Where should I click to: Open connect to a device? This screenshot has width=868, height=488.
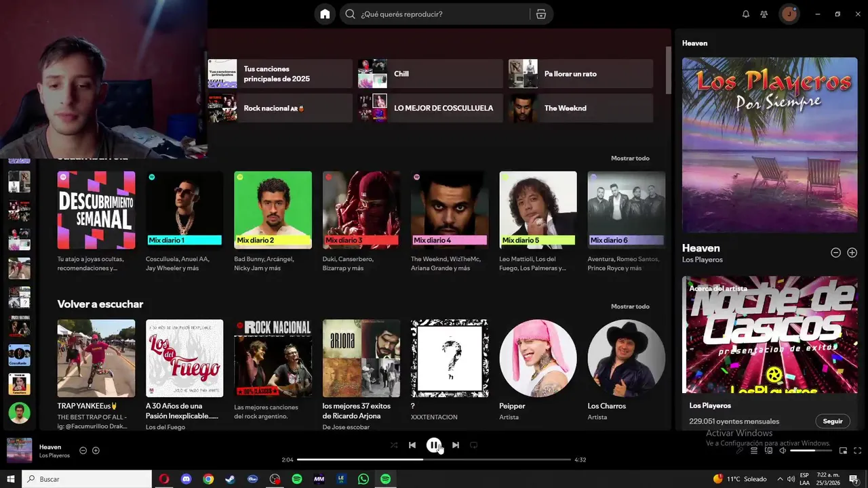[x=769, y=451]
